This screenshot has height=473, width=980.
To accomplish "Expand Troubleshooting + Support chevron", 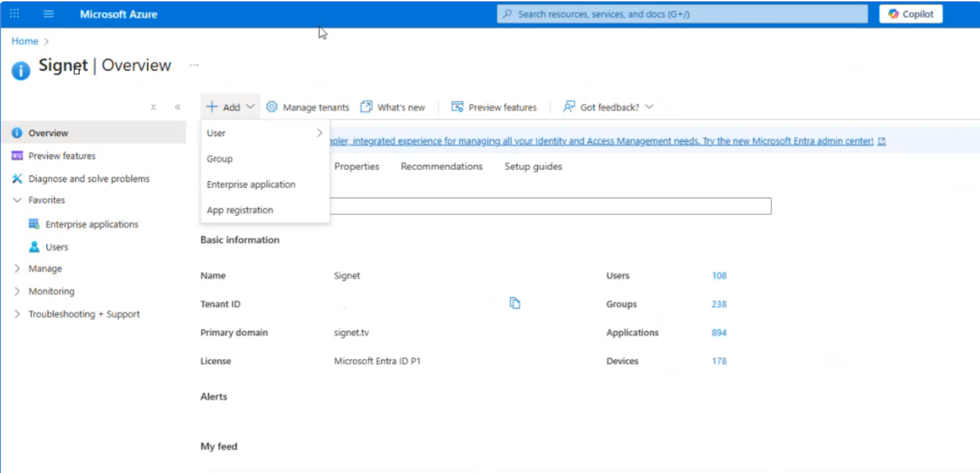I will [x=17, y=314].
